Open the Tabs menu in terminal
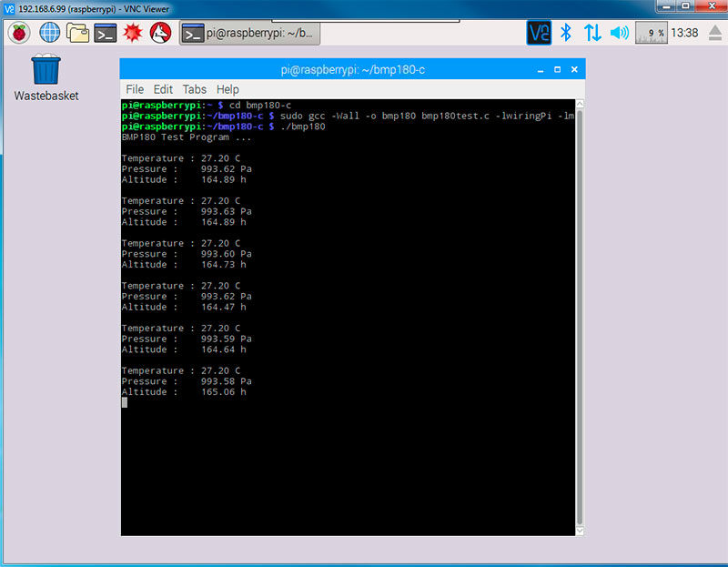The image size is (728, 567). click(x=194, y=89)
